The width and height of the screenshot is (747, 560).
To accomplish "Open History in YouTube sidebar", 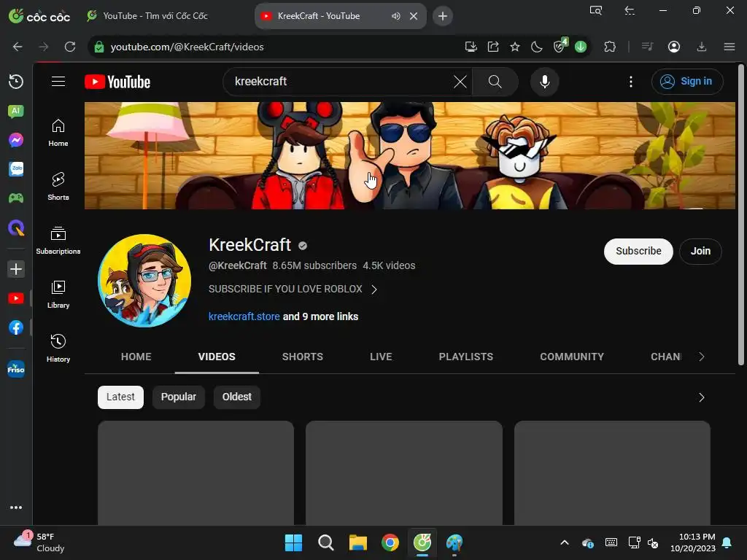I will click(x=58, y=348).
